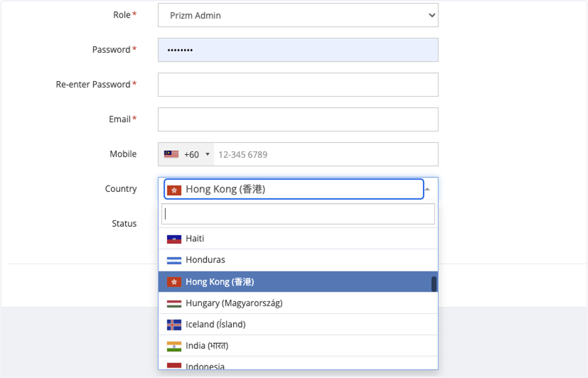
Task: Click the Hungary flag icon
Action: tap(174, 304)
